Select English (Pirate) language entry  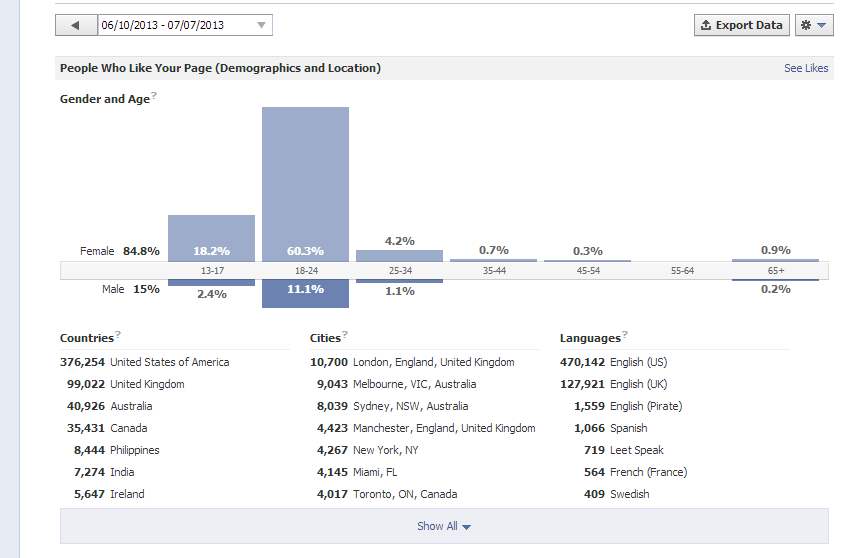pos(628,406)
